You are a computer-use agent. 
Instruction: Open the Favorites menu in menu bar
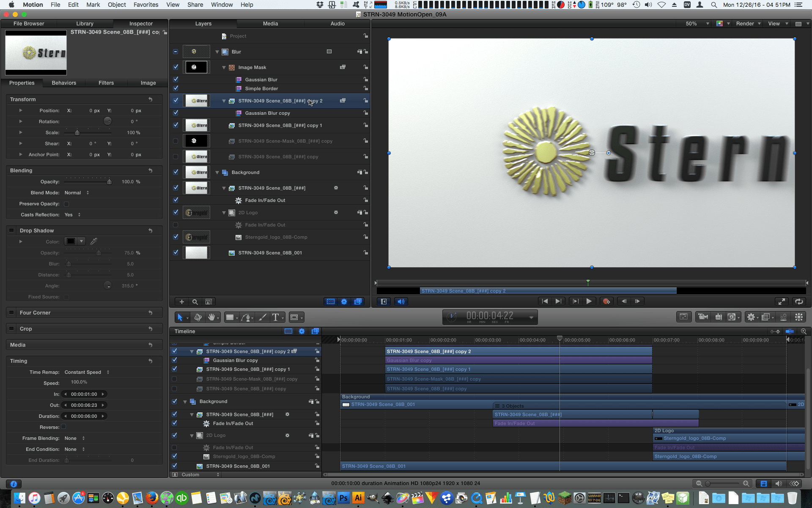[146, 5]
